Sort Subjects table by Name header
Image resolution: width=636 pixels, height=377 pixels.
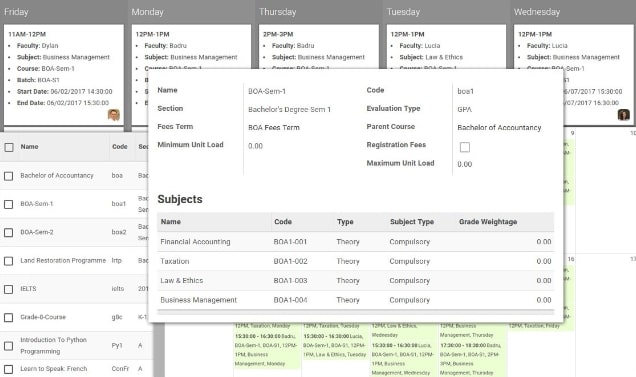171,222
